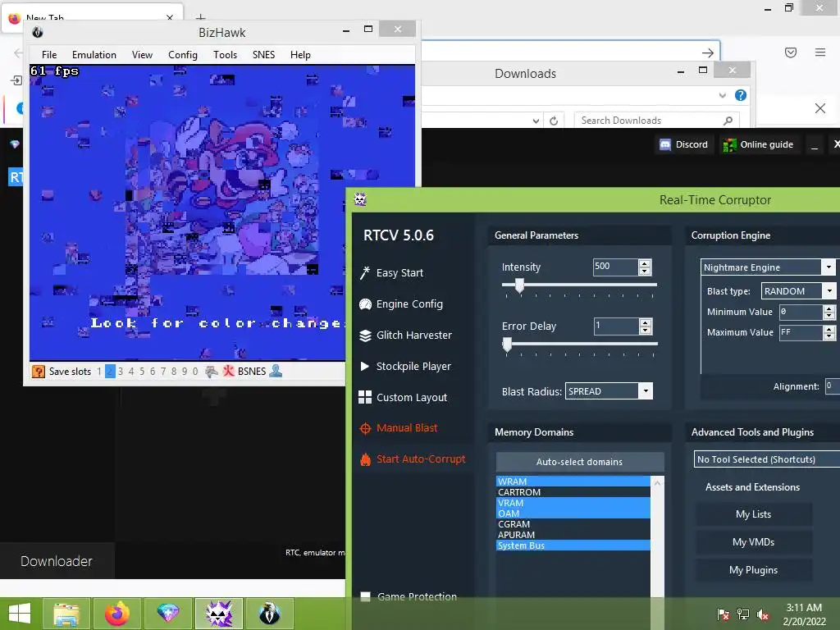The width and height of the screenshot is (840, 630).
Task: Click the Minimum Value field
Action: pyautogui.click(x=801, y=312)
